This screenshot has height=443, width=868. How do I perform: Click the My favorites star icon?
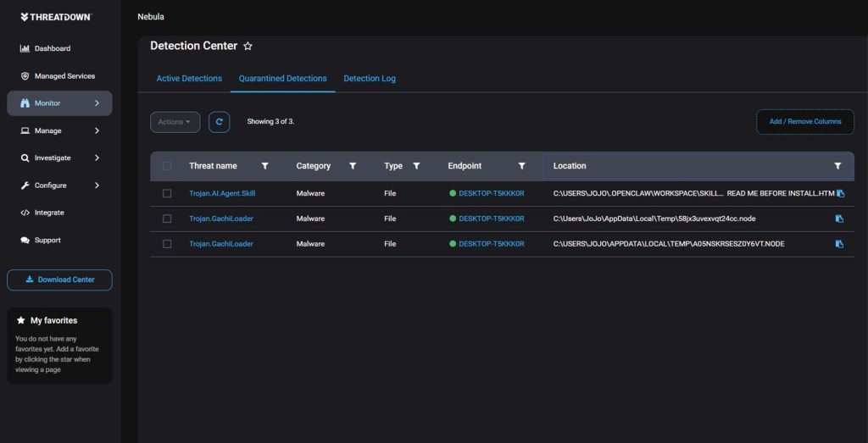point(21,320)
